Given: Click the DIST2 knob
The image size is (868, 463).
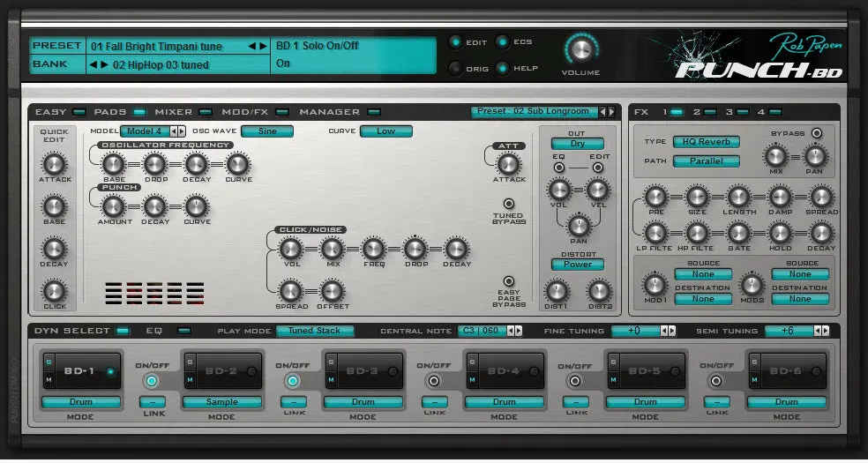Looking at the screenshot, I should 599,291.
